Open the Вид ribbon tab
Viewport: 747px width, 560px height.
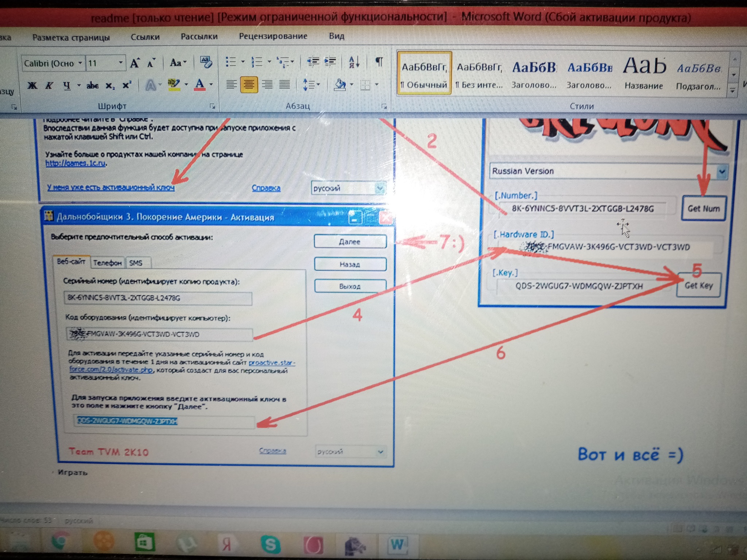click(337, 36)
